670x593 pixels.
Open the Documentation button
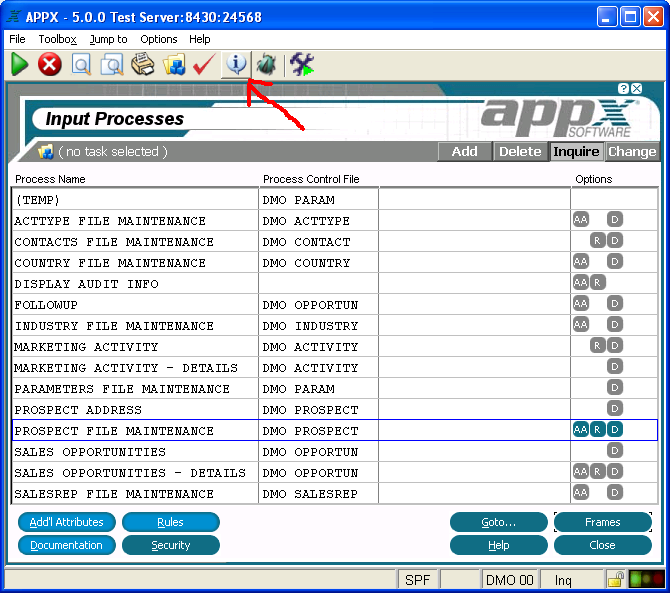(x=67, y=545)
